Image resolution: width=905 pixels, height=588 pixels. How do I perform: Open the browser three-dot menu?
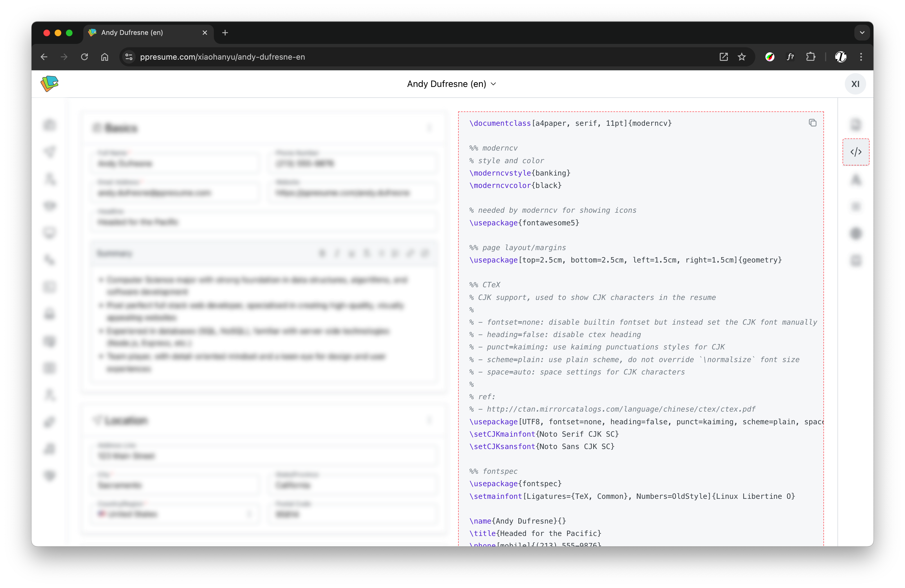(x=861, y=57)
